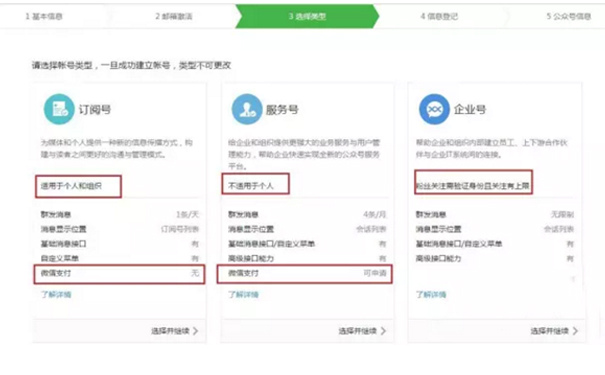Click the 企业号 title text
Image resolution: width=605 pixels, height=375 pixels.
point(470,110)
